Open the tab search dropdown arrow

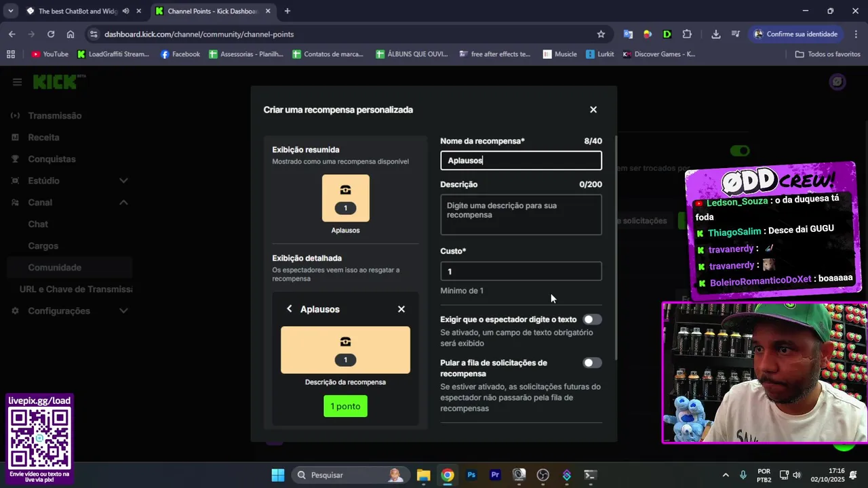point(10,11)
